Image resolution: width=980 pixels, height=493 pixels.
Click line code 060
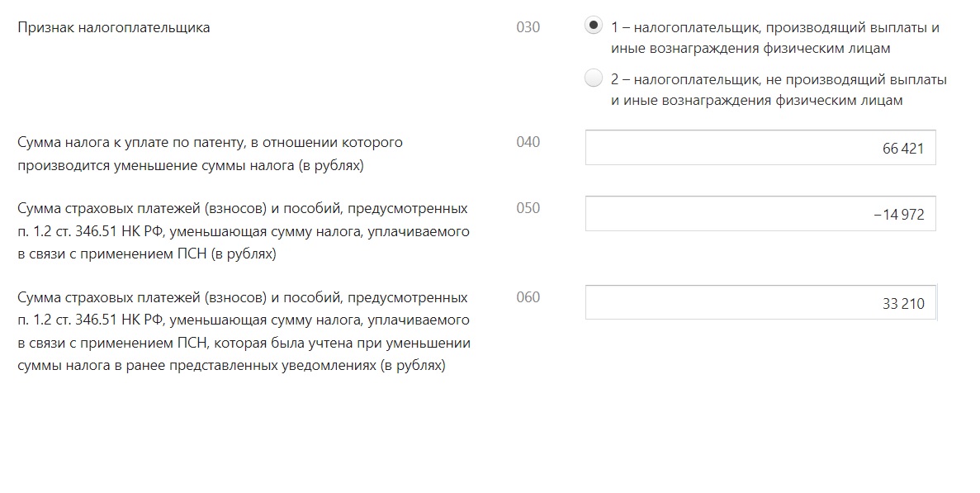click(528, 296)
